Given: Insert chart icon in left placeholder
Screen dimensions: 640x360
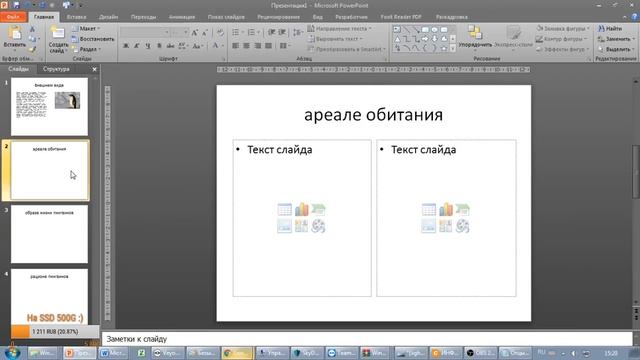Looking at the screenshot, I should click(x=301, y=210).
